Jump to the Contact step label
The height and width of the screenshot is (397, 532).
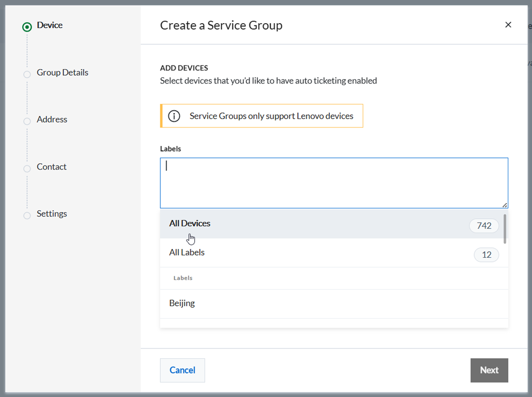click(x=52, y=167)
